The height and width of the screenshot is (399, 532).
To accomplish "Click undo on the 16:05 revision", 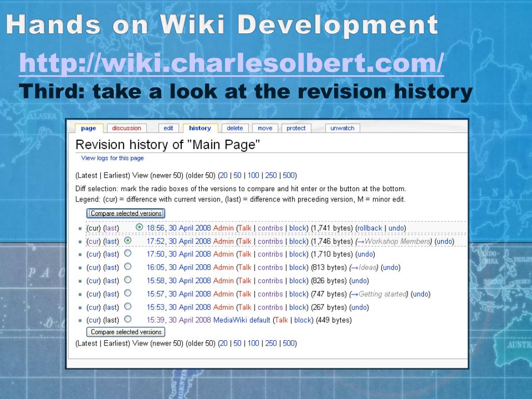I will pyautogui.click(x=391, y=268).
